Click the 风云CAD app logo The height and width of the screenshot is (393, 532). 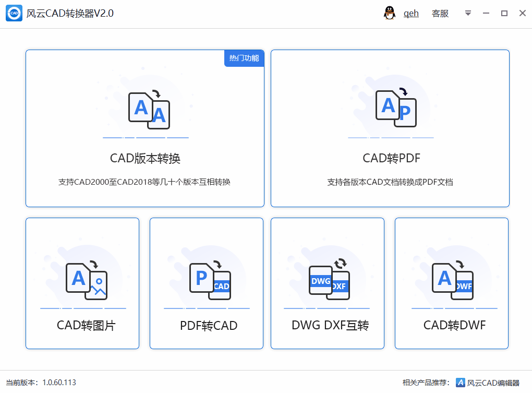click(x=14, y=14)
